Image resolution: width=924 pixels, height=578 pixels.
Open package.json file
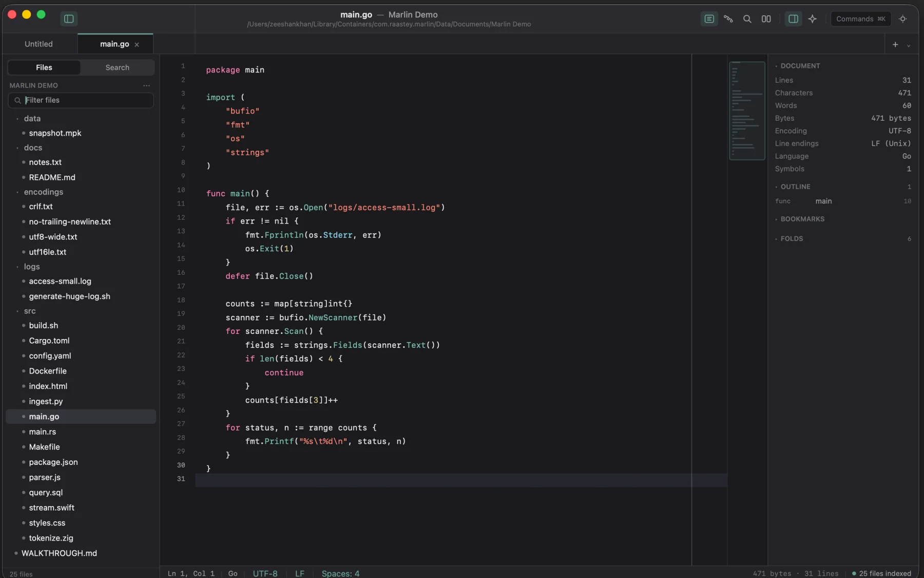pyautogui.click(x=53, y=462)
